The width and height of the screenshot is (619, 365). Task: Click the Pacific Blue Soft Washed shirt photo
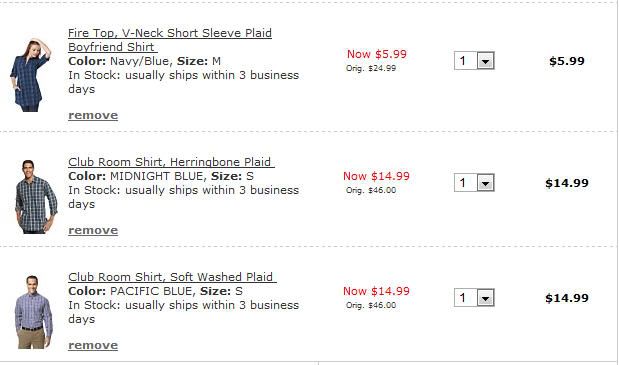(x=34, y=312)
